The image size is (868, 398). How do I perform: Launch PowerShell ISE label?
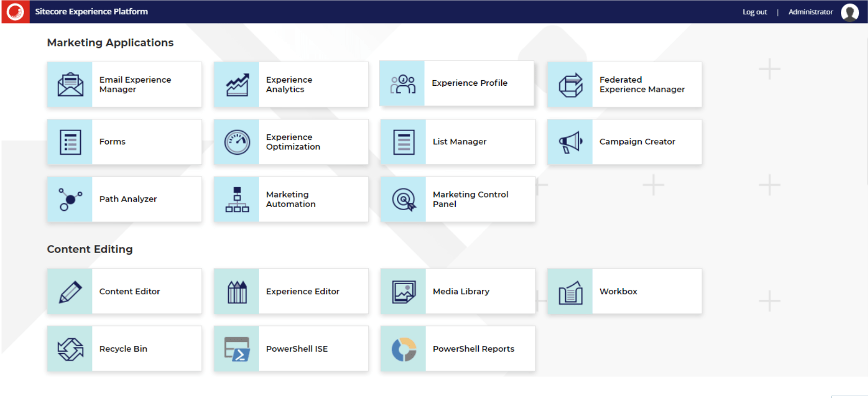tap(297, 349)
